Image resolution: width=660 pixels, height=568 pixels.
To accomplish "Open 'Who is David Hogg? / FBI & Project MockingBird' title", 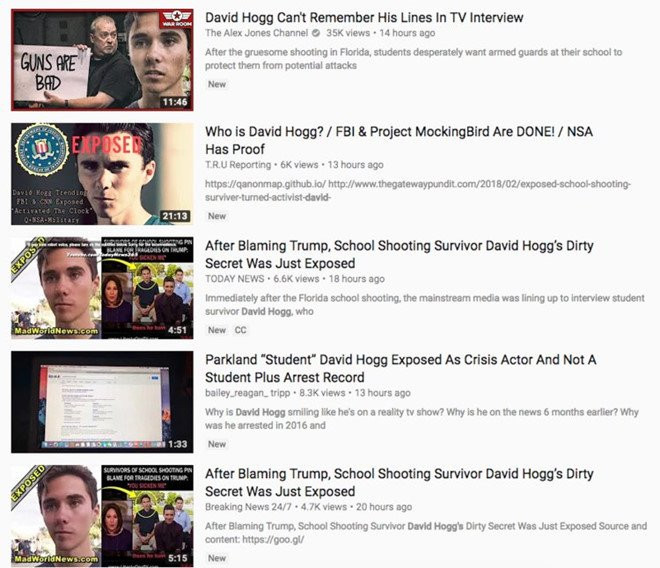I will coord(399,140).
